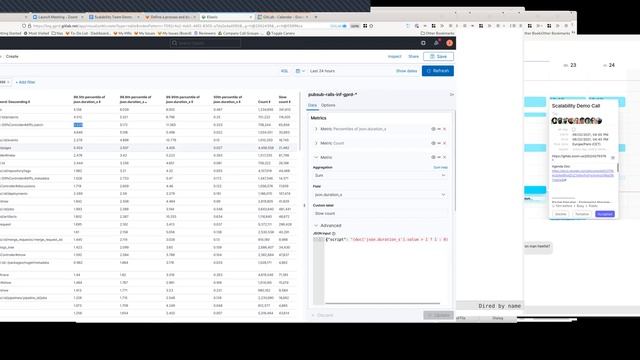Open the Aggregation dropdown showing Sum

380,176
